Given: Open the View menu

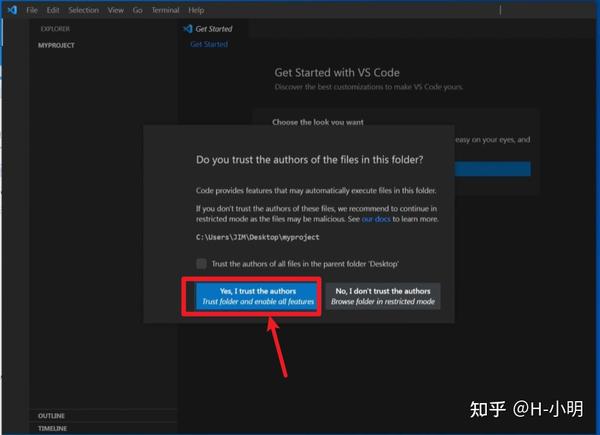Looking at the screenshot, I should pos(116,10).
